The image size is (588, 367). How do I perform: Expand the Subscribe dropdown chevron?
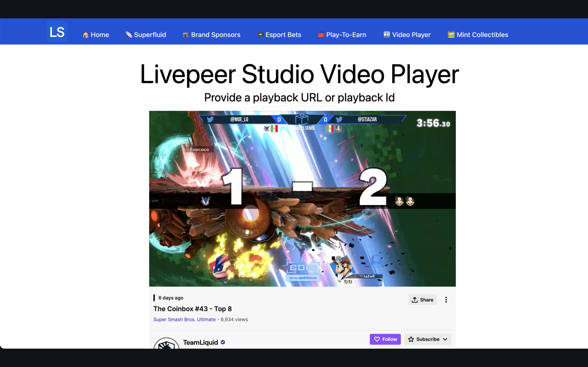pyautogui.click(x=445, y=339)
